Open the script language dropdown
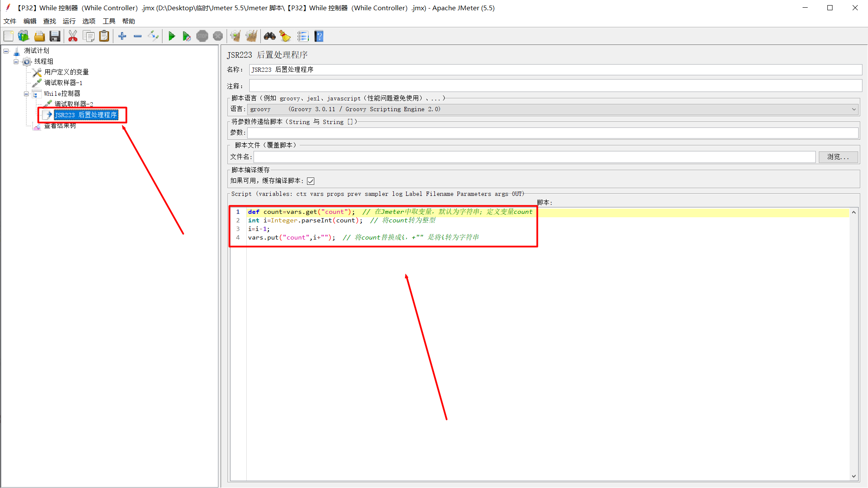The width and height of the screenshot is (868, 488). coord(853,109)
